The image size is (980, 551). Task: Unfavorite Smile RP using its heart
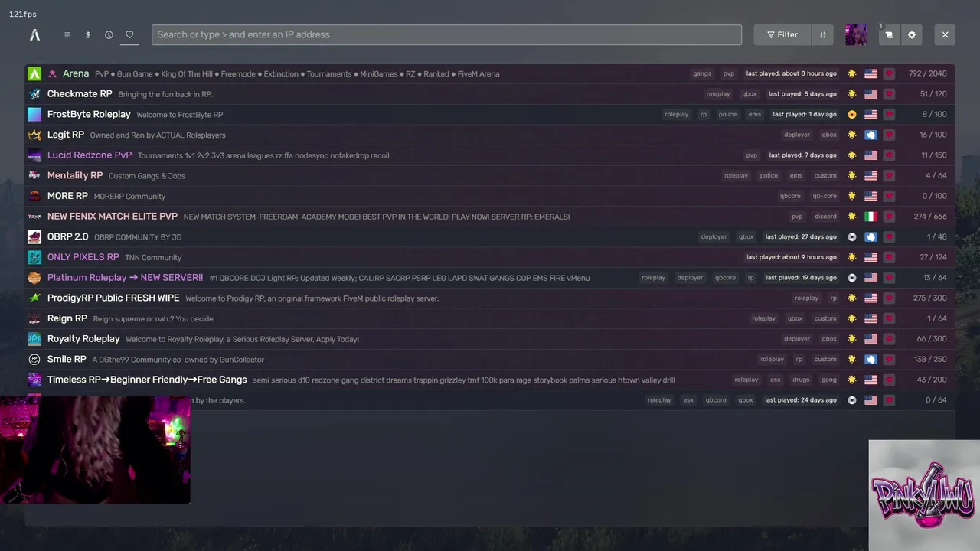click(x=889, y=359)
